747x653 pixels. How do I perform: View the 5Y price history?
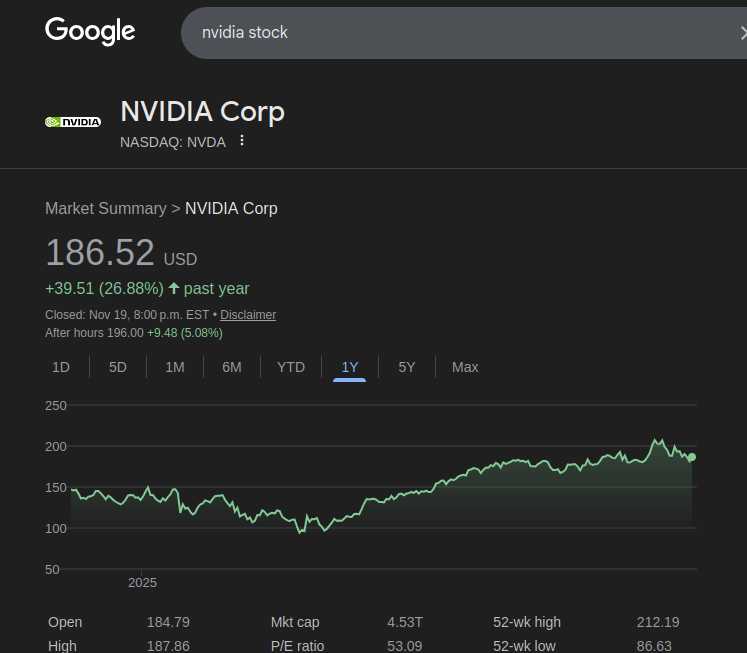tap(407, 367)
